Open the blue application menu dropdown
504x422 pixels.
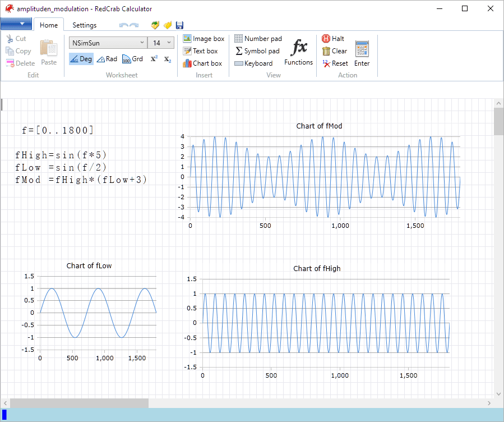16,24
